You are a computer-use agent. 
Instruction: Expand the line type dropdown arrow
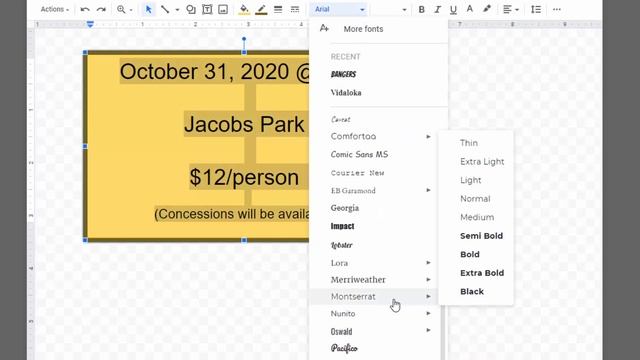coord(177,9)
